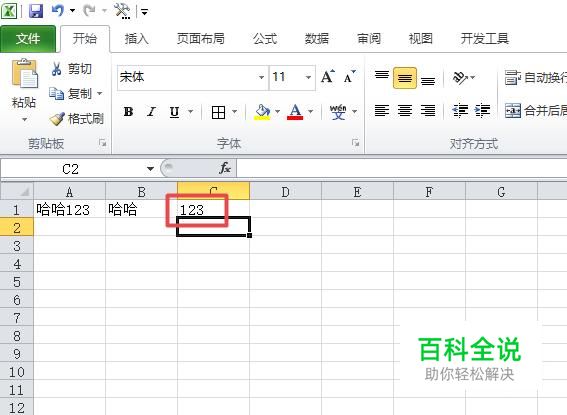Open Customize Quick Access Toolbar dropdown

click(x=144, y=12)
